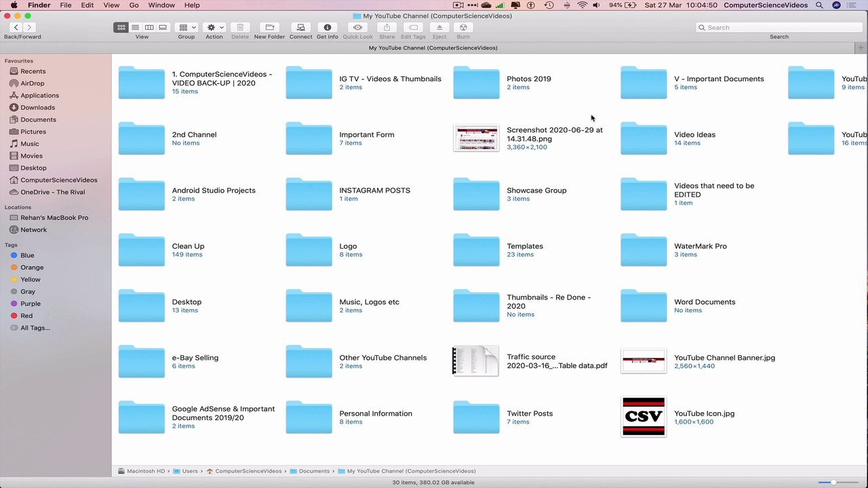Open the View menu
The width and height of the screenshot is (868, 488).
[111, 5]
